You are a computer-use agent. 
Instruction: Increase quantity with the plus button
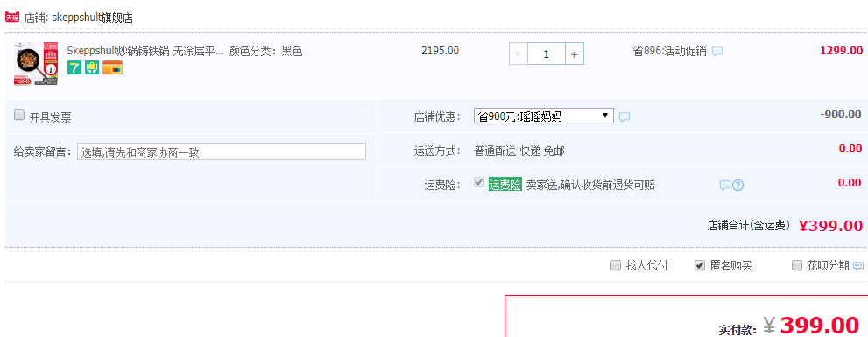574,53
